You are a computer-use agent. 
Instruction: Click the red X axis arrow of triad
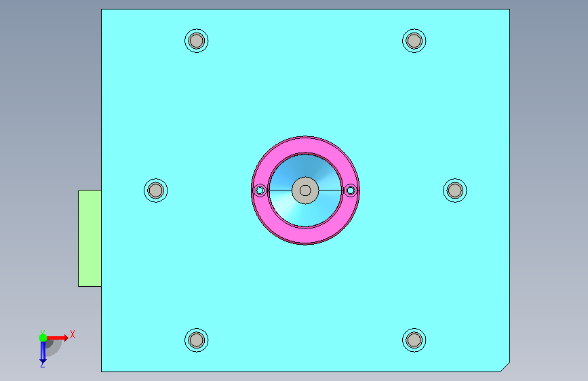[58, 338]
